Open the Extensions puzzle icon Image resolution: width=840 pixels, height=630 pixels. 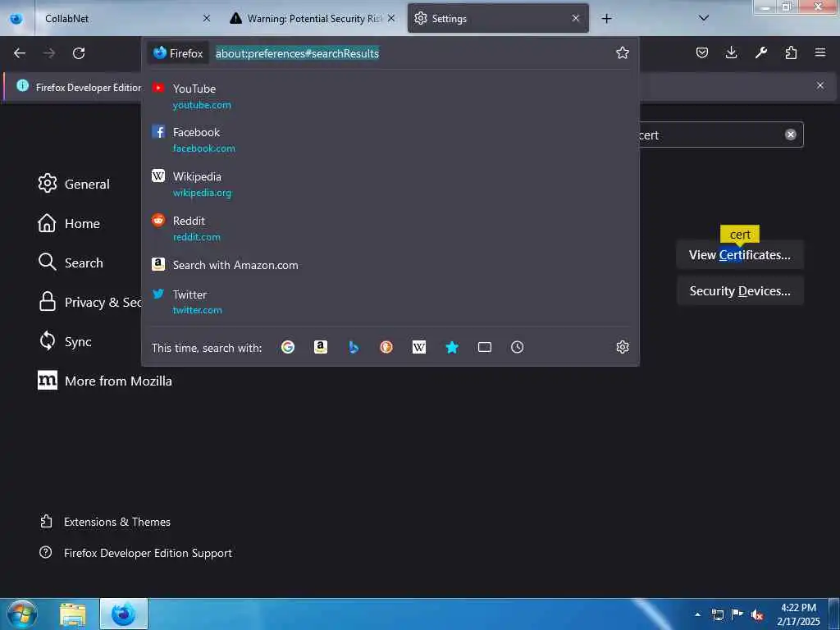pyautogui.click(x=791, y=52)
